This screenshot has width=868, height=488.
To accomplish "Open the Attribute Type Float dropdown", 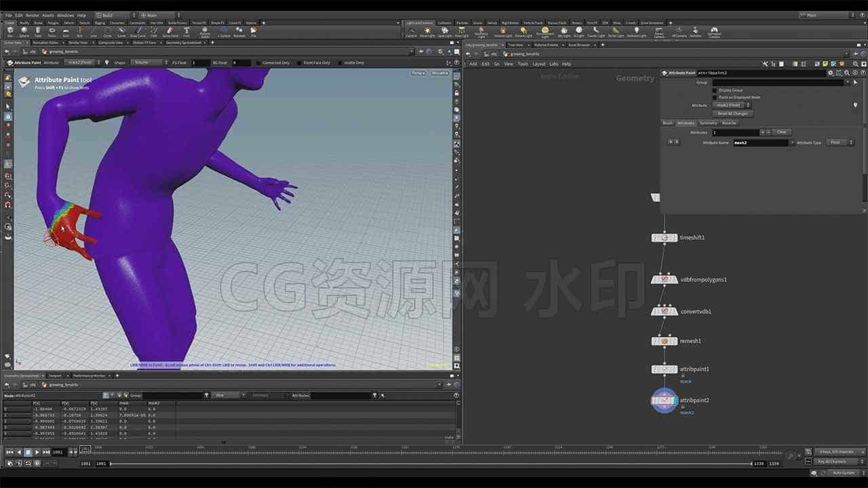I will 841,142.
